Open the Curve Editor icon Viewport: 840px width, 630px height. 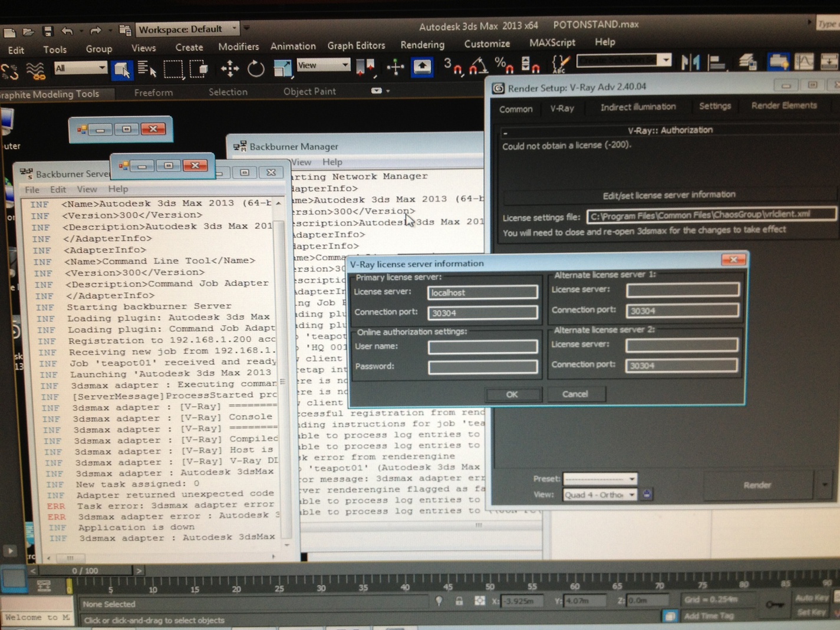[x=804, y=61]
